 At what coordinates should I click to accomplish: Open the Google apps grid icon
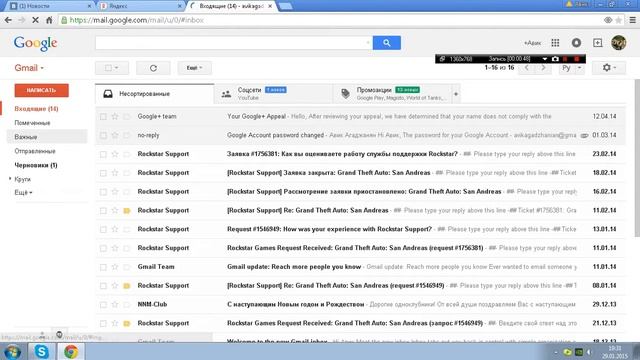555,43
